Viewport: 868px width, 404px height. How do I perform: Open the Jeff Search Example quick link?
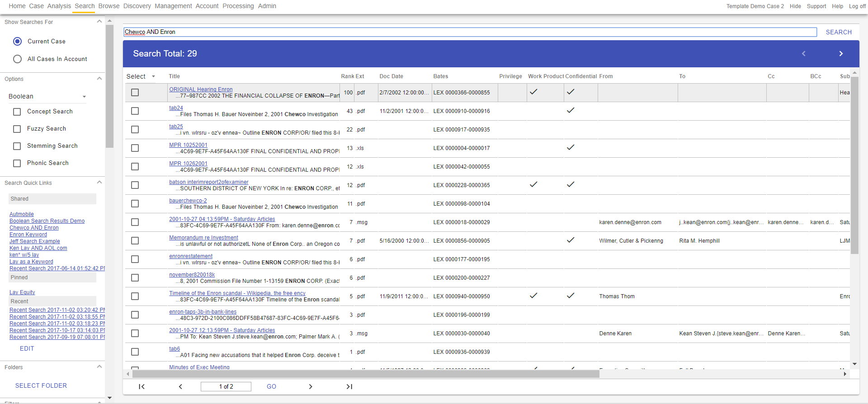35,241
